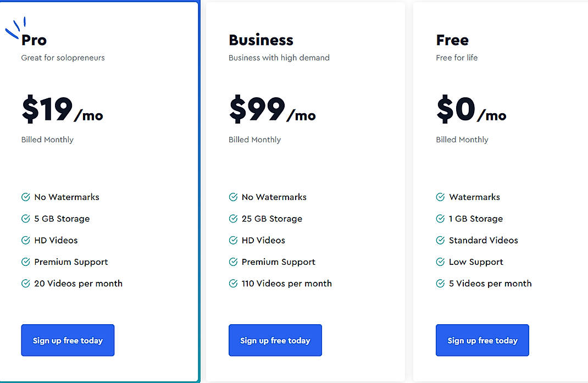This screenshot has width=588, height=383.
Task: Click the checkmark next to 5 GB Storage
Action: [x=25, y=219]
